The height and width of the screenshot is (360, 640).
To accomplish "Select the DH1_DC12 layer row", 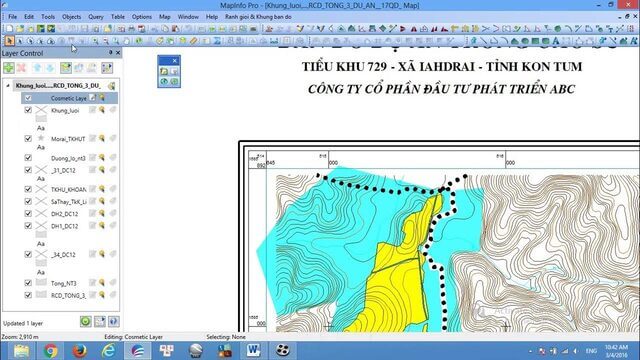I will pos(70,226).
